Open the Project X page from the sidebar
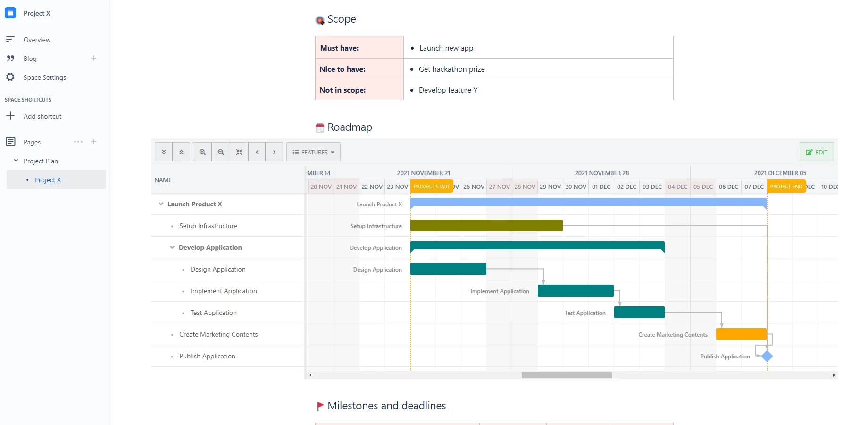Image resolution: width=868 pixels, height=425 pixels. tap(48, 180)
